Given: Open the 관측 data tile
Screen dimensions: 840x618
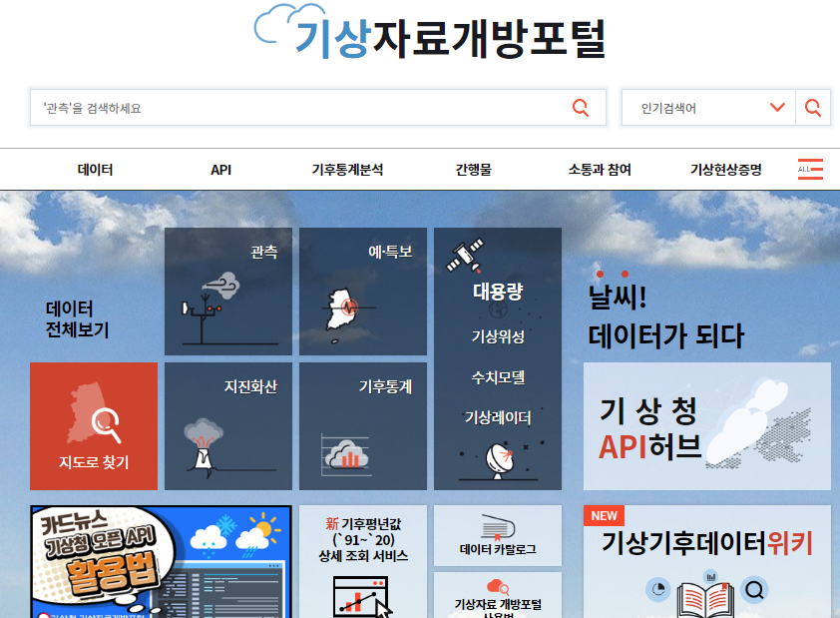Looking at the screenshot, I should tap(228, 292).
